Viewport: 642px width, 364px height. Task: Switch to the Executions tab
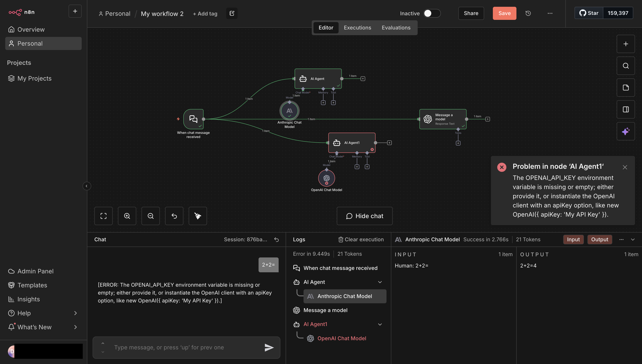(x=357, y=28)
